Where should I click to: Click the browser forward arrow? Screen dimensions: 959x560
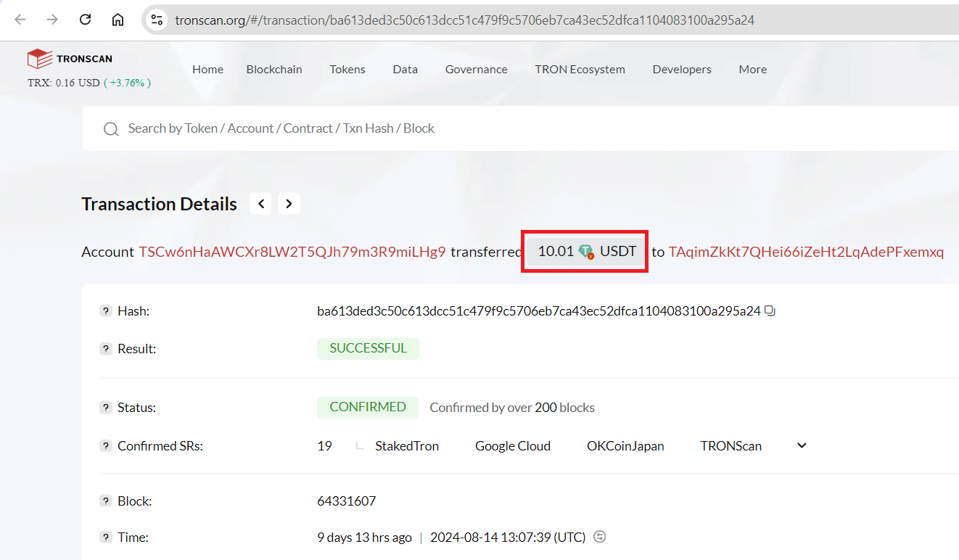[x=52, y=20]
